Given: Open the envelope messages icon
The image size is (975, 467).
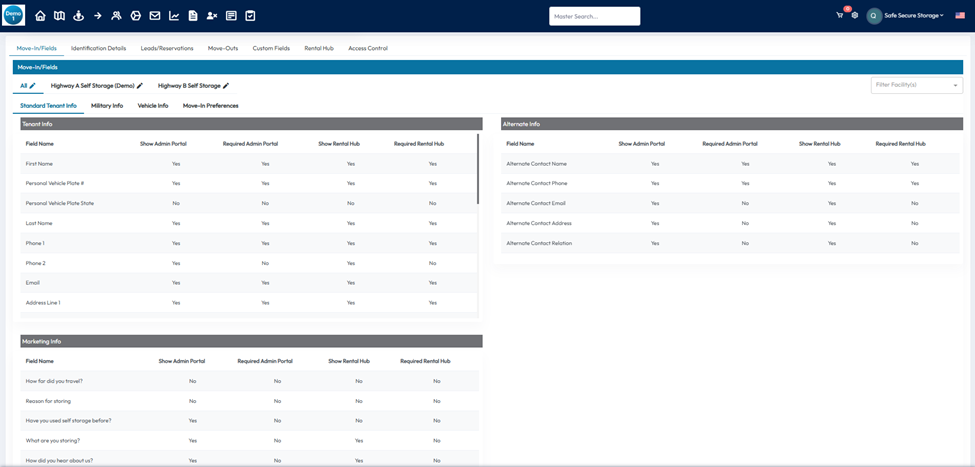Looking at the screenshot, I should coord(154,16).
